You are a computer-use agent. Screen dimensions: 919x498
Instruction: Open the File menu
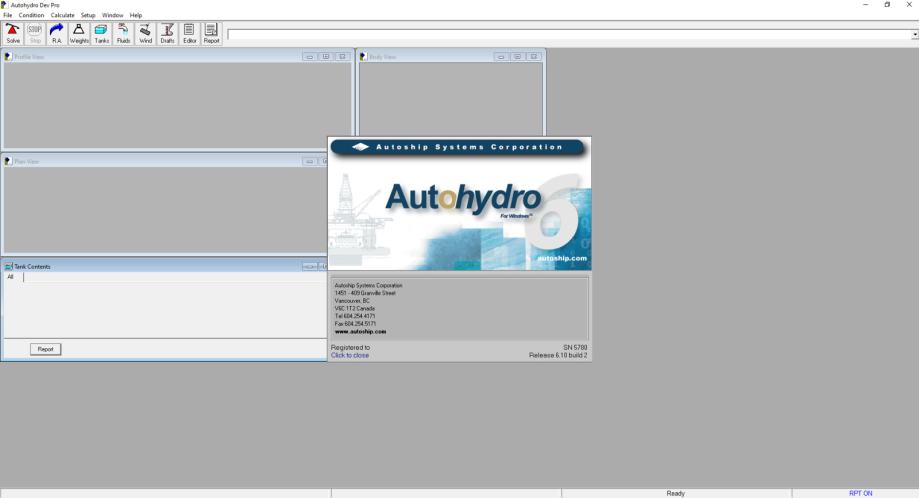(8, 15)
